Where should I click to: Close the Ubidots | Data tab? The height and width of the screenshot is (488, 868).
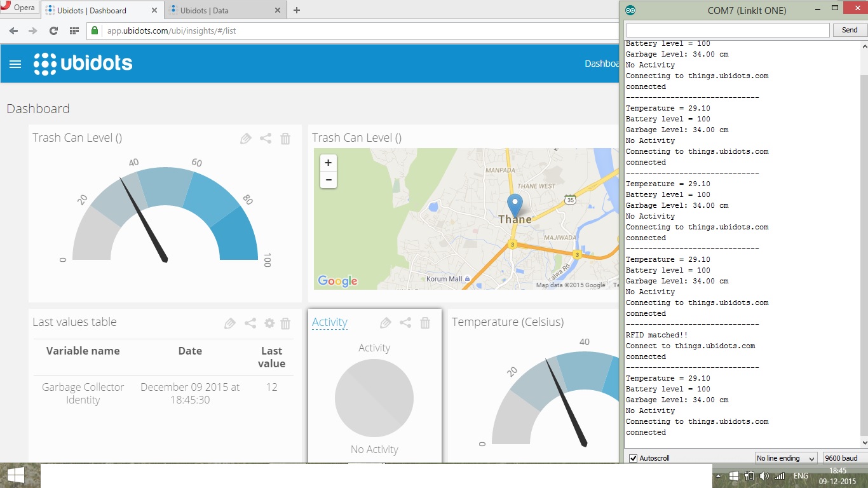click(278, 10)
